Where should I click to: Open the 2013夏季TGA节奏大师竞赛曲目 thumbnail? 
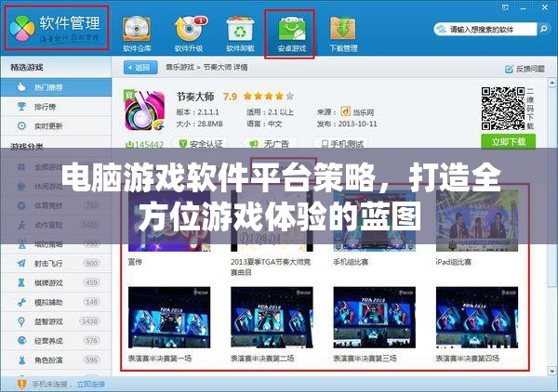tap(272, 221)
